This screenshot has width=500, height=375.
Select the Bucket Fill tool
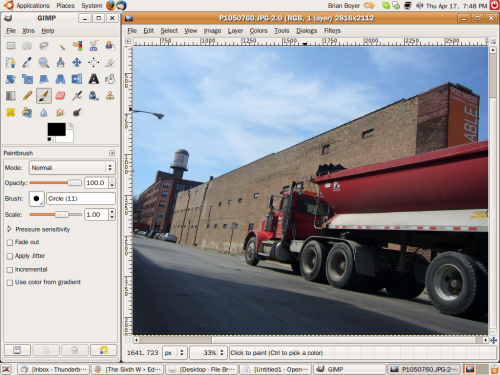(110, 79)
